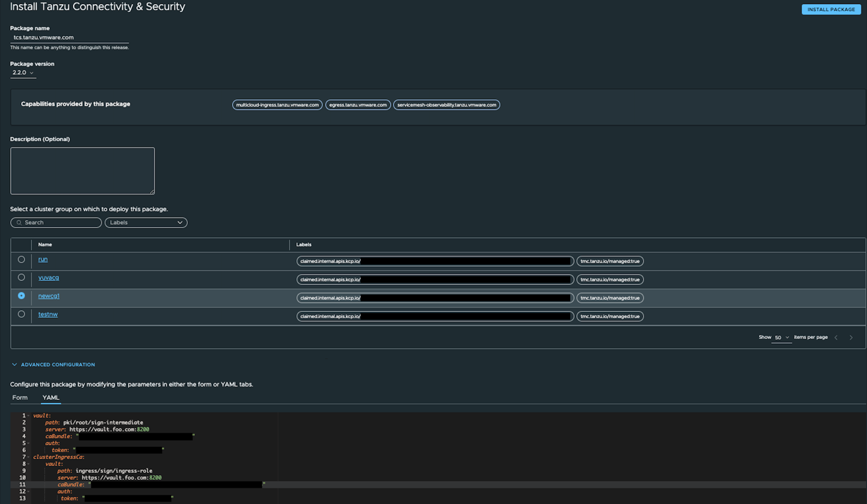Screen dimensions: 867x504
Task: Click the INSTALL PACKAGE button
Action: point(831,9)
